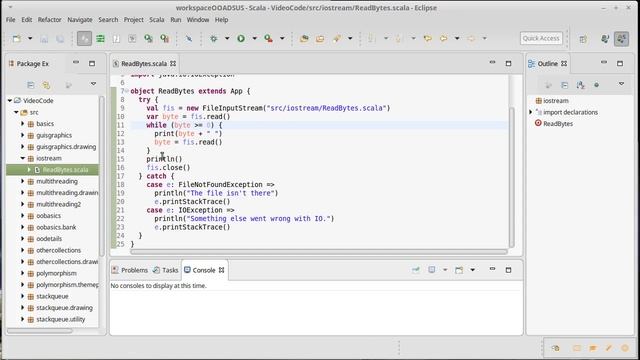Open Package Explorer view menu triangle
Viewport: 640px width, 360px height.
(93, 84)
